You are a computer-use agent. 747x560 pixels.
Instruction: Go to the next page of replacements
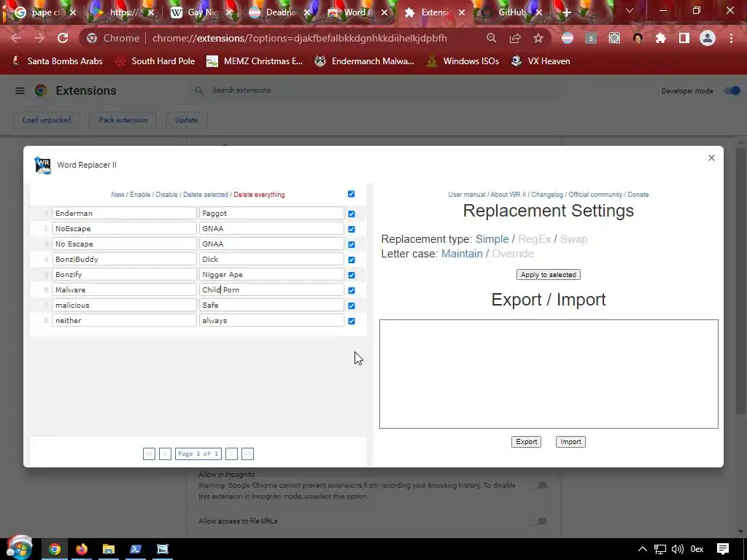pos(231,454)
